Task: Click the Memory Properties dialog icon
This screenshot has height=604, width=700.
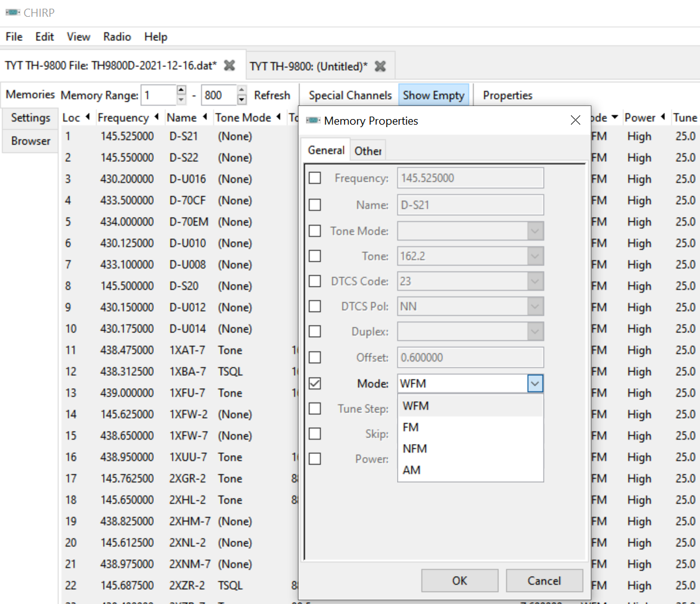Action: tap(313, 120)
